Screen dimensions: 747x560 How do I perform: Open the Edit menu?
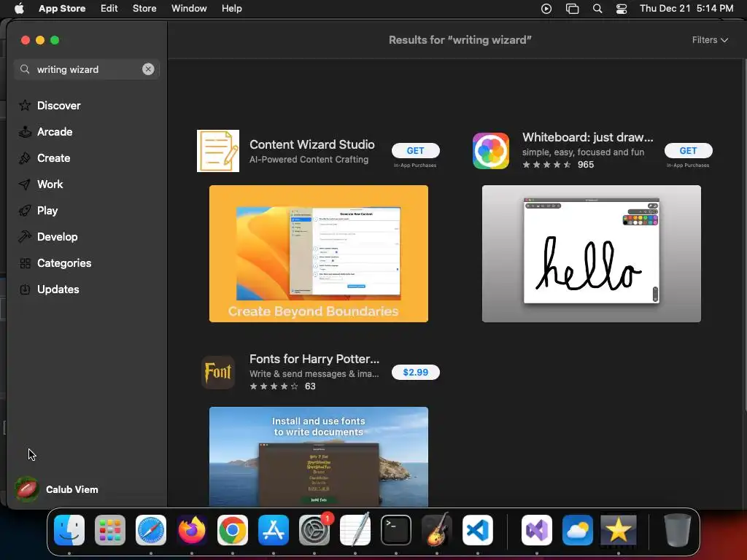[109, 8]
